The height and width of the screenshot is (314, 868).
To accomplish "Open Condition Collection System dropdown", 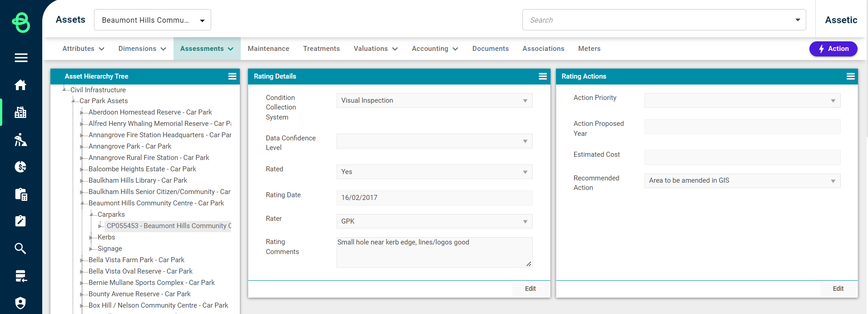I will click(434, 100).
